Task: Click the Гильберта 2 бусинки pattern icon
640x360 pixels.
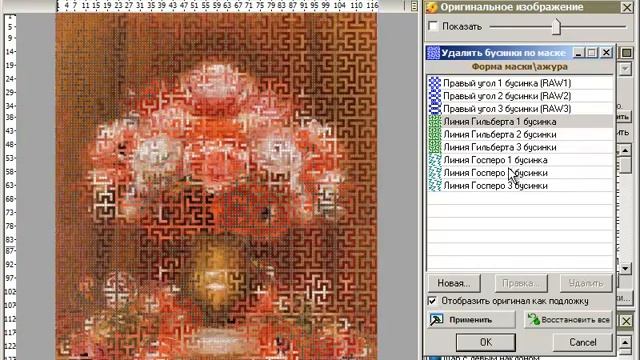Action: (x=435, y=134)
